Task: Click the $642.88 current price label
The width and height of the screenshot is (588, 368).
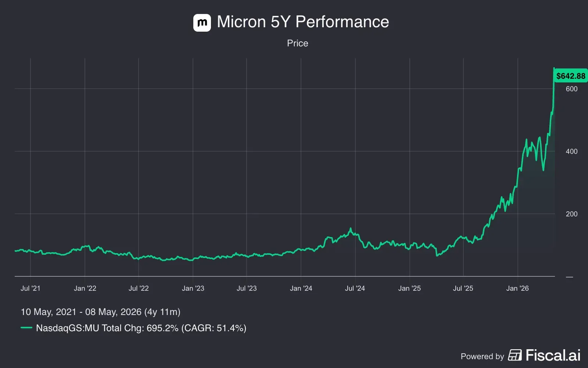Action: click(570, 76)
